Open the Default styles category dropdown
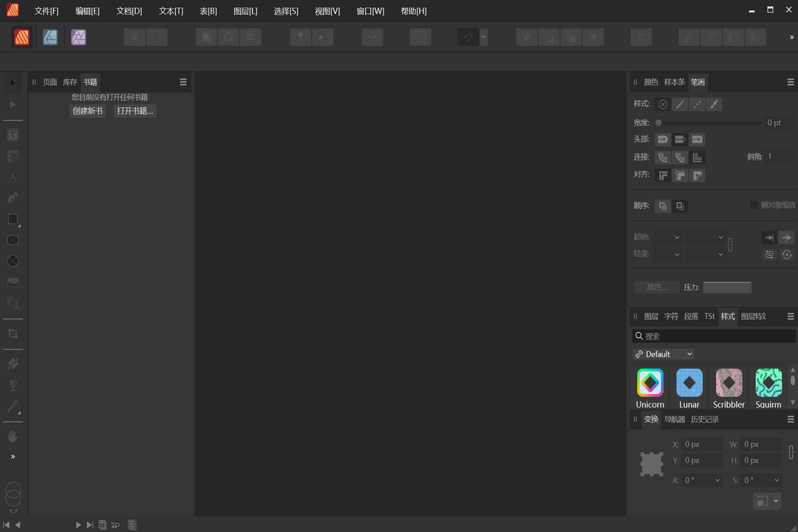The image size is (798, 532). [663, 354]
